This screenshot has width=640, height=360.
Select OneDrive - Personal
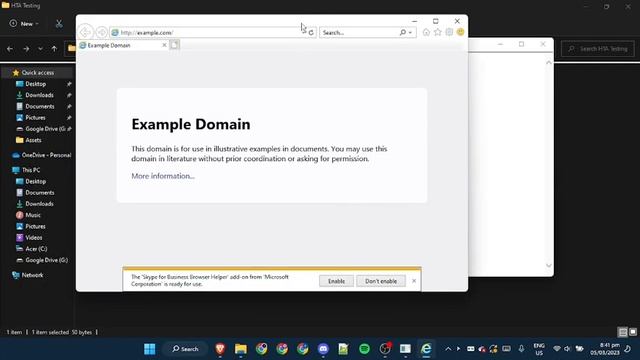point(46,155)
